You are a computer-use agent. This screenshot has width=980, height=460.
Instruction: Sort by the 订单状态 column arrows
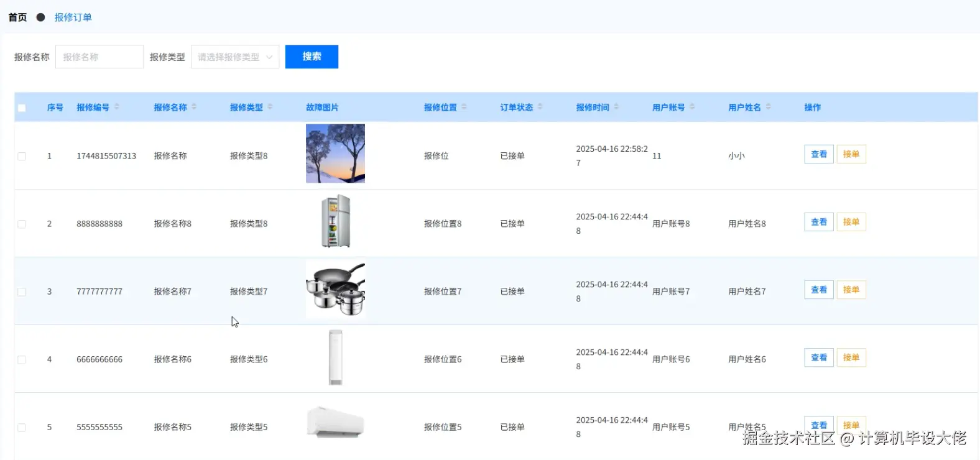coord(540,107)
